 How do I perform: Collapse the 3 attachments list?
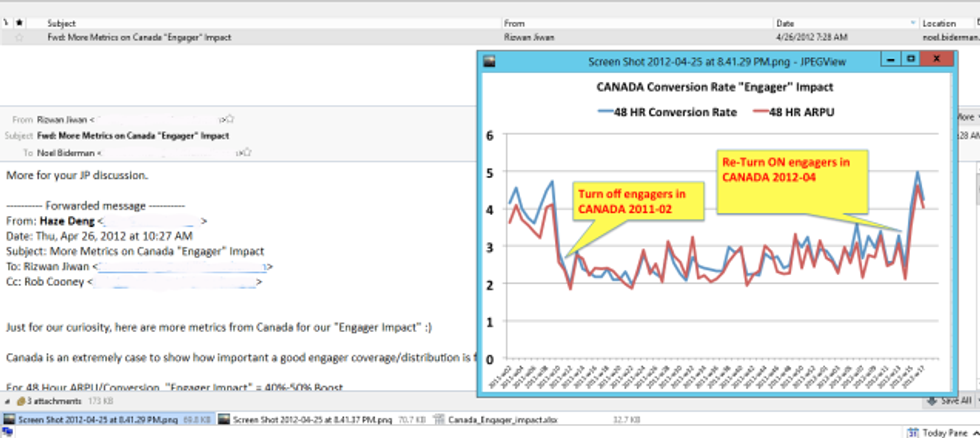[8, 401]
